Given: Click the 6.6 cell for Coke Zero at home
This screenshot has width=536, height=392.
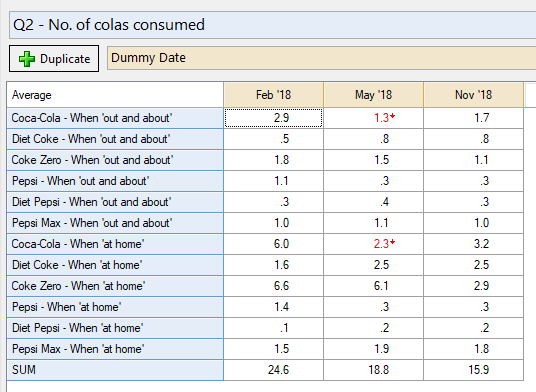Looking at the screenshot, I should (273, 286).
